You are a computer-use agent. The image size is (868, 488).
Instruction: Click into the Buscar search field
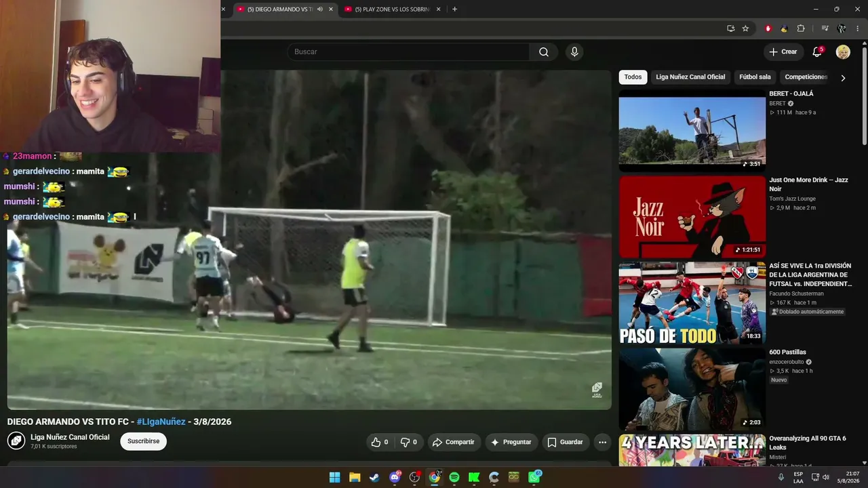point(408,52)
